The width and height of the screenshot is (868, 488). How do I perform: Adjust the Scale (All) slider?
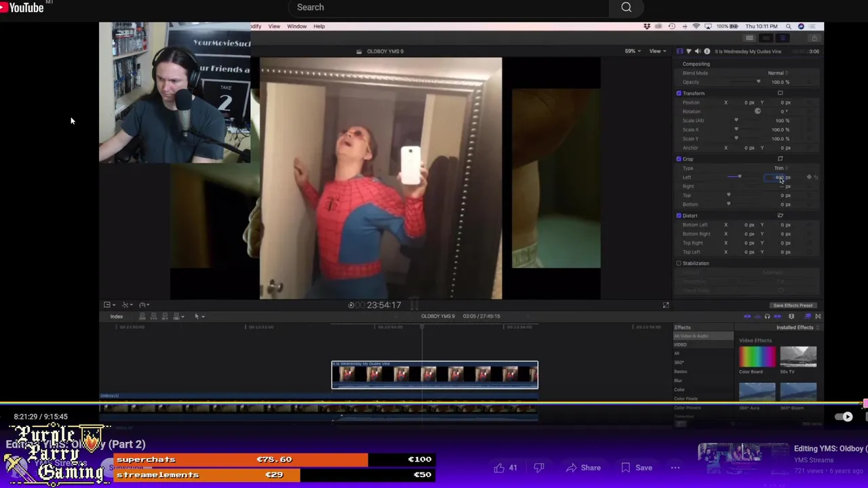click(736, 121)
